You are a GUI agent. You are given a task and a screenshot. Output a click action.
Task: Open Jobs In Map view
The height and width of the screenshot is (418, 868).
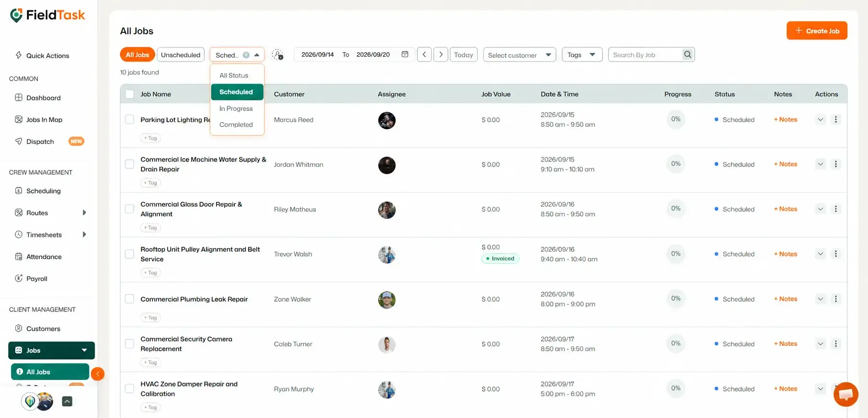pyautogui.click(x=39, y=120)
